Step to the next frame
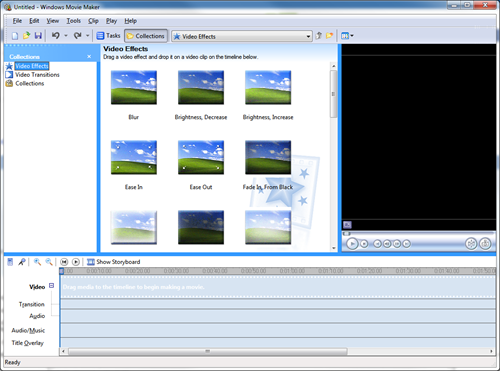500x371 pixels. pos(397,244)
